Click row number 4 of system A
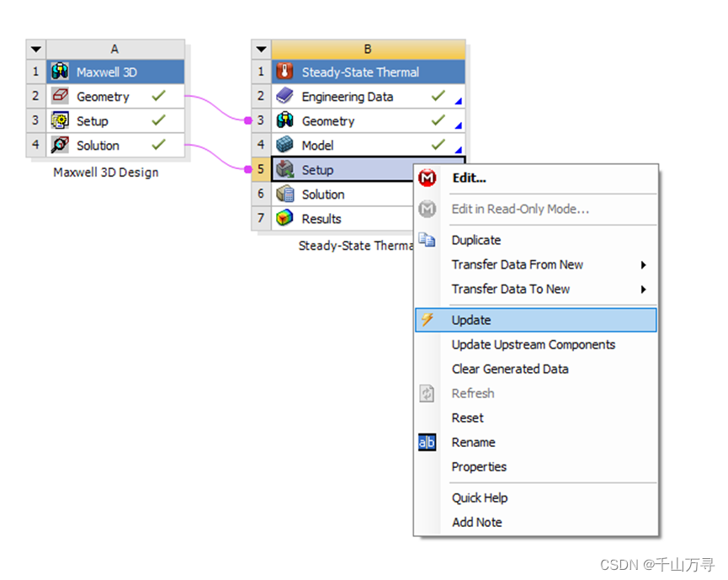This screenshot has height=580, width=728. click(35, 145)
